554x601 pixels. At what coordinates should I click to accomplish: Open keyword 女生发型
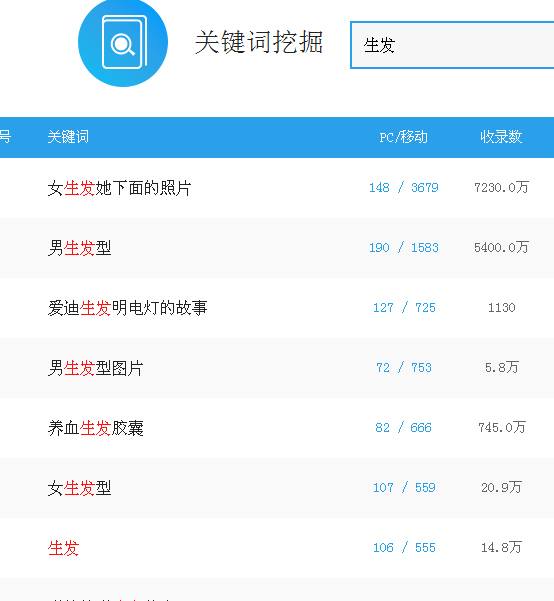pyautogui.click(x=79, y=488)
